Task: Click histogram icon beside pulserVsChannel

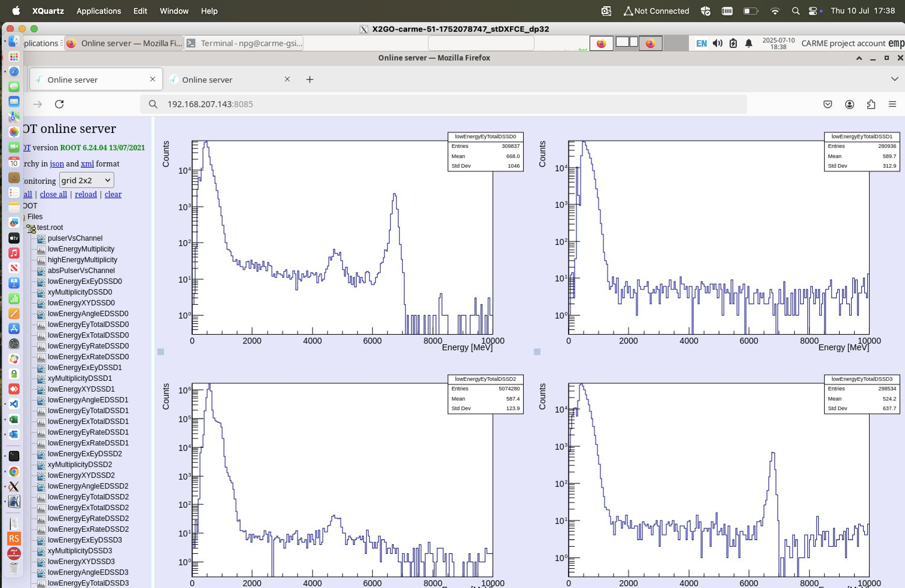Action: (x=41, y=239)
